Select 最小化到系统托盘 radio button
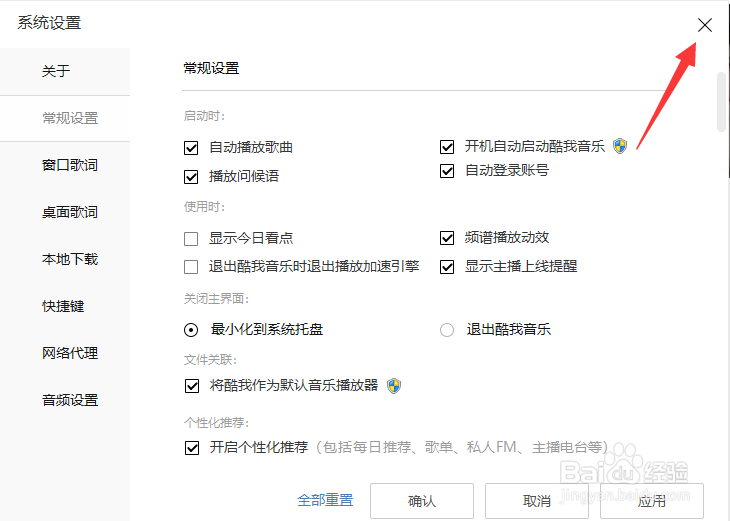The width and height of the screenshot is (730, 521). tap(191, 330)
